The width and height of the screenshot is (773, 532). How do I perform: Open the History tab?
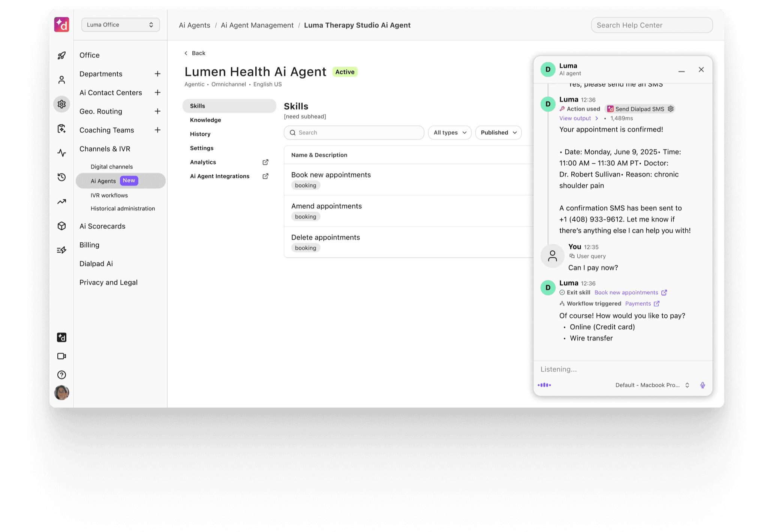coord(200,134)
